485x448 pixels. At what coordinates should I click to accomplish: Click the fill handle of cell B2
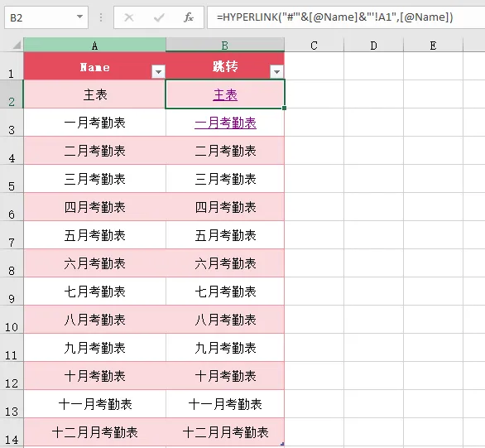coord(284,108)
